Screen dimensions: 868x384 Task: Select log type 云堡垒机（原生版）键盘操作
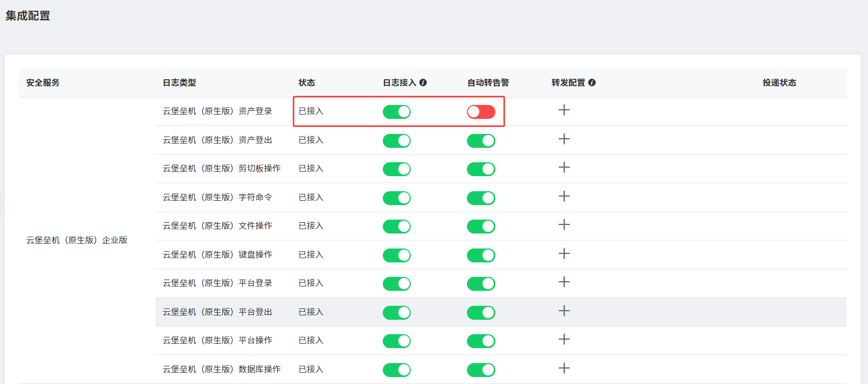click(218, 254)
